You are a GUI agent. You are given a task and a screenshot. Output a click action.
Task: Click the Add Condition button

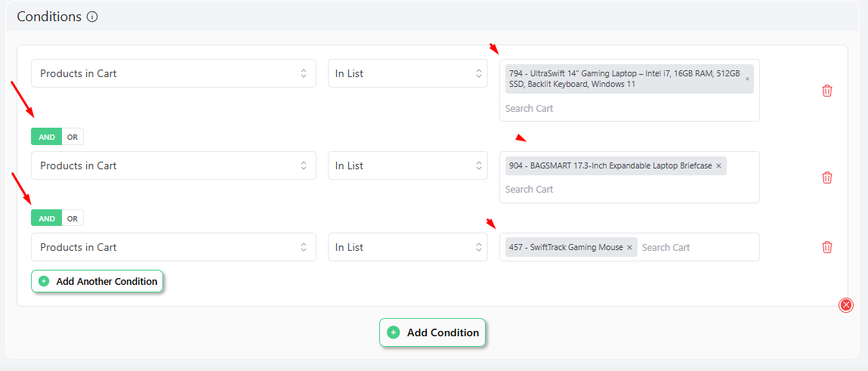click(432, 332)
